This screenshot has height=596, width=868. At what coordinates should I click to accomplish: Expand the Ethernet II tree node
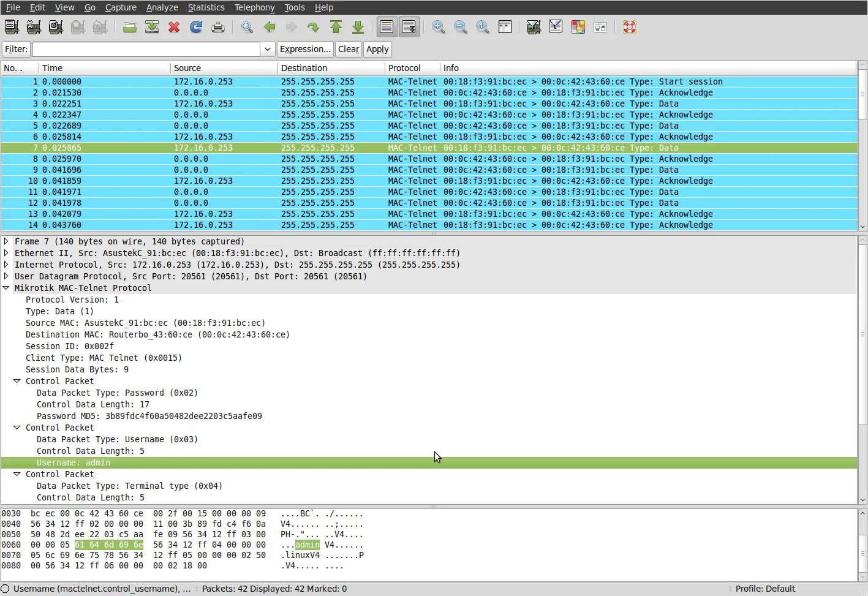click(x=6, y=253)
